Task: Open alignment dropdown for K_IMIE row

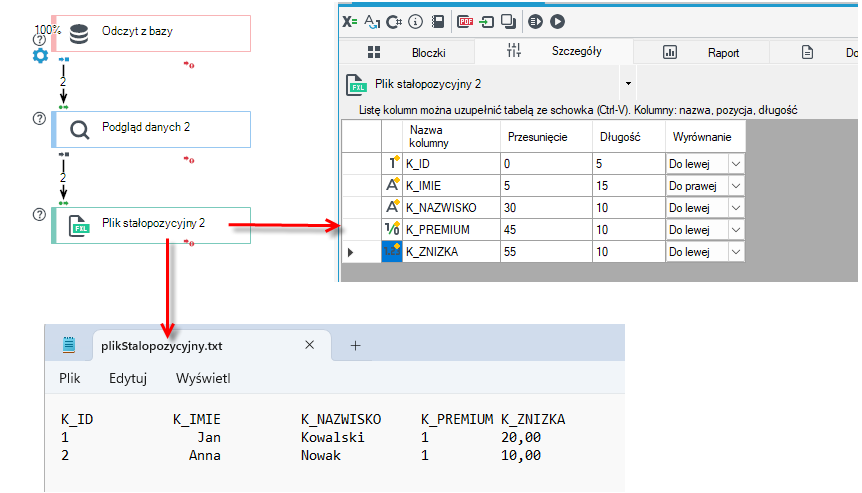Action: tap(736, 186)
